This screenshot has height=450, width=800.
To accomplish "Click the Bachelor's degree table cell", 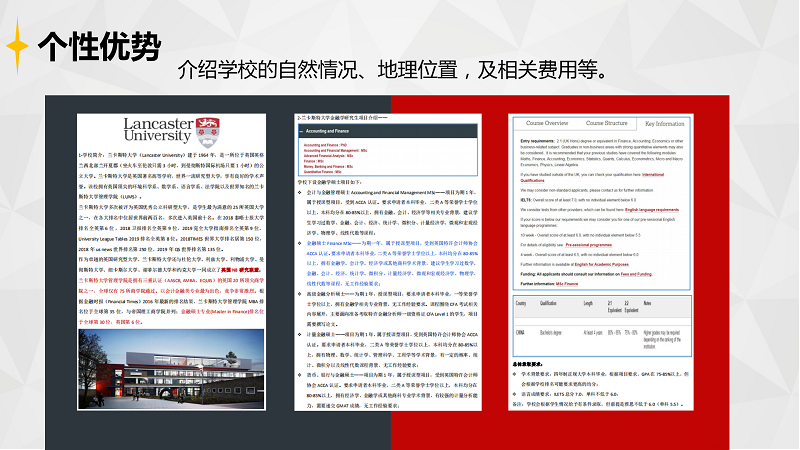I will (x=551, y=333).
